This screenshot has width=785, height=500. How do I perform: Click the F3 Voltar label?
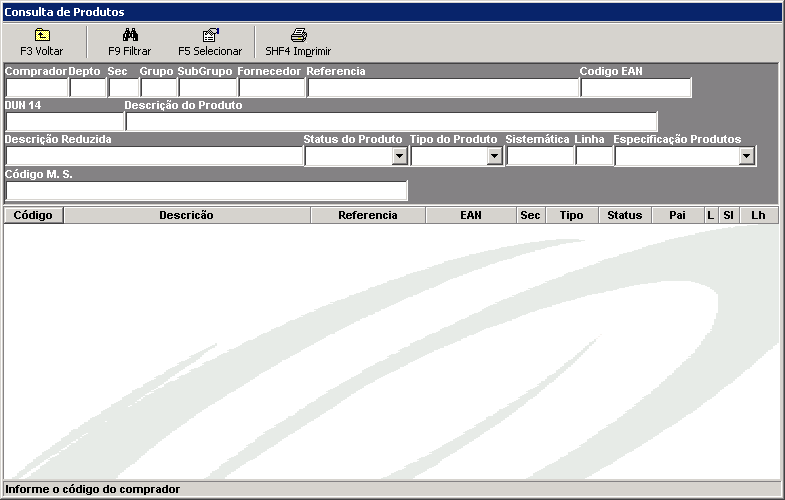[42, 51]
